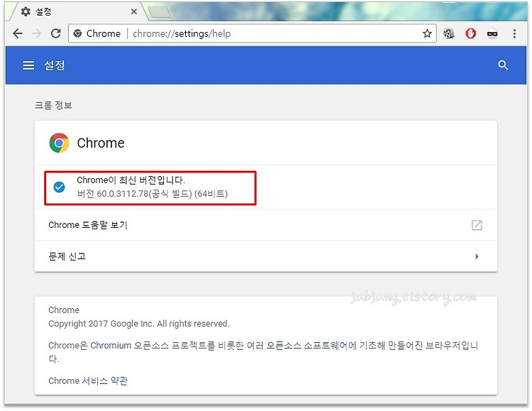Click the red Opera-style extension icon
Screen dimensions: 532x411
(x=470, y=33)
